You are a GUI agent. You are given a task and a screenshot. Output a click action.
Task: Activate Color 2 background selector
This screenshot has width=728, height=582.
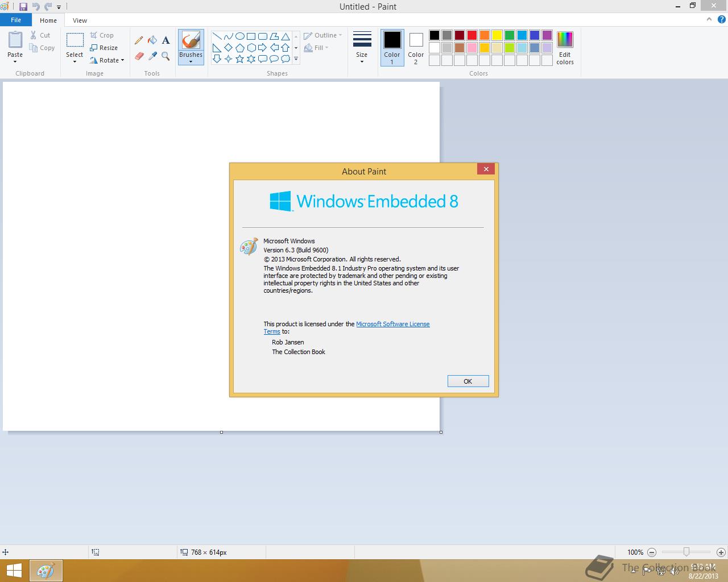[x=416, y=48]
